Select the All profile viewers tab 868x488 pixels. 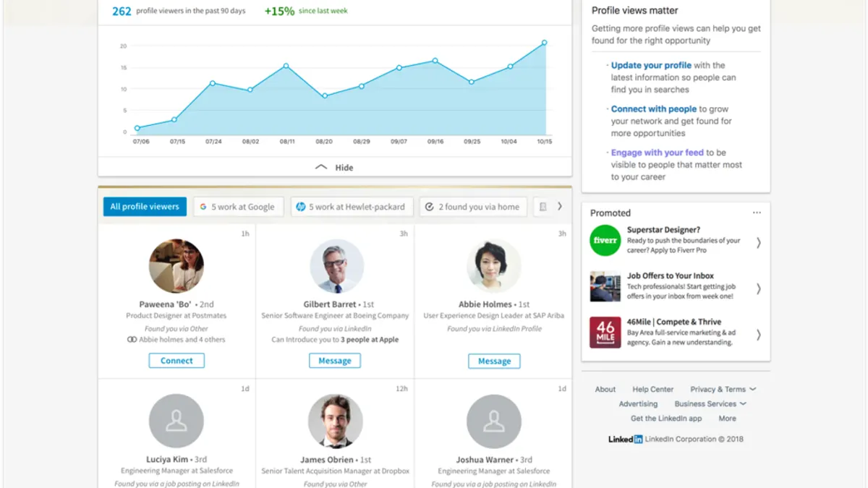[x=145, y=207]
